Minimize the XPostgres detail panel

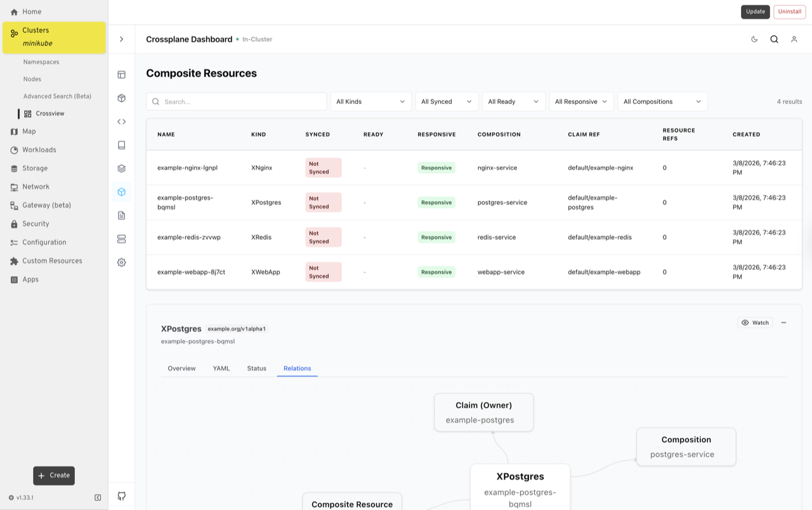tap(783, 323)
